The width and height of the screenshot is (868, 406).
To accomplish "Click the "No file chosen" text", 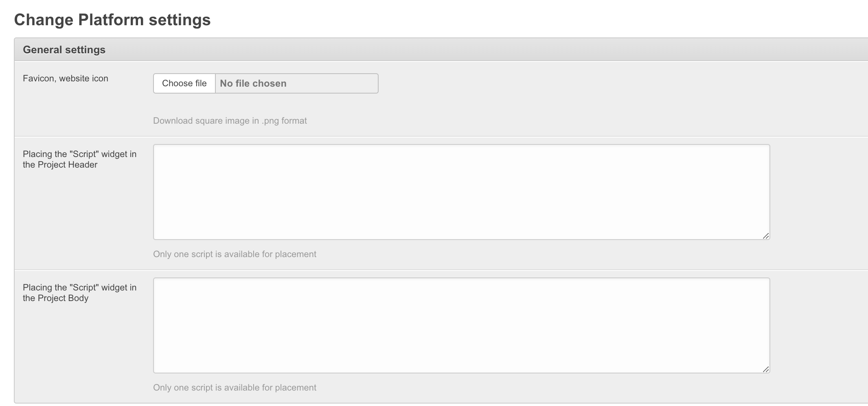I will click(253, 83).
